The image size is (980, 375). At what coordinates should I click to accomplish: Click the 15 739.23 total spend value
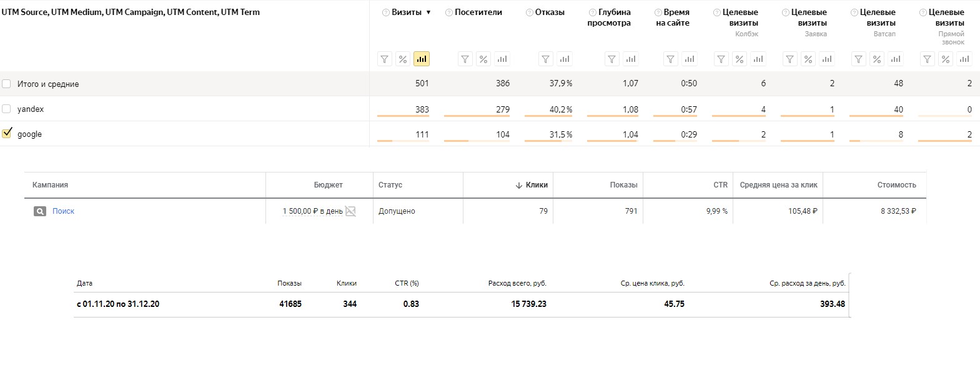click(528, 304)
